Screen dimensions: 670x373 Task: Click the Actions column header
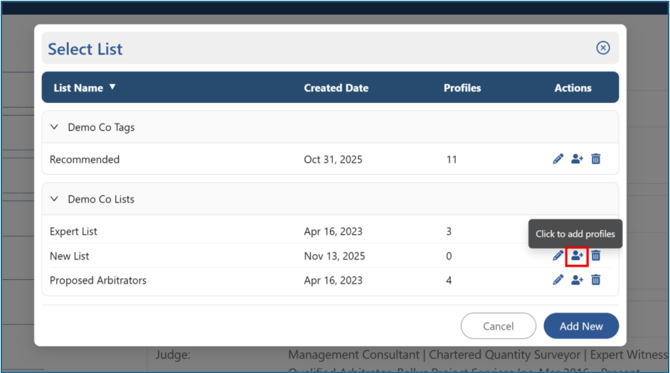pyautogui.click(x=573, y=88)
